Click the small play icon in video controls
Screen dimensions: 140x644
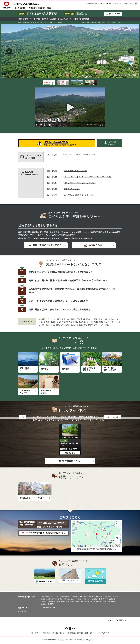click(x=37, y=125)
